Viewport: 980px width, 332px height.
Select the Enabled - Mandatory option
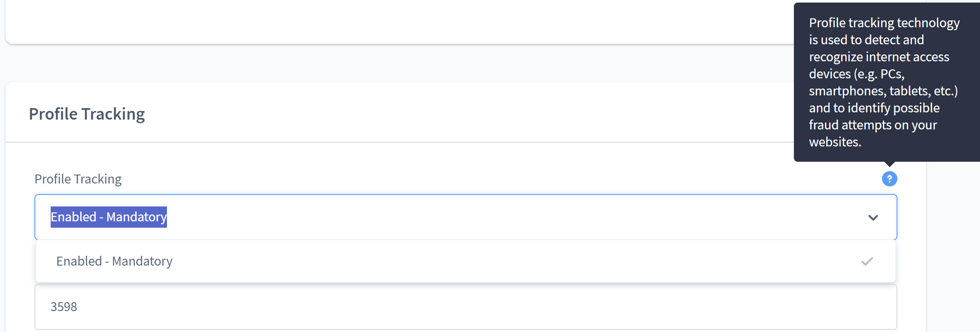pyautogui.click(x=115, y=261)
